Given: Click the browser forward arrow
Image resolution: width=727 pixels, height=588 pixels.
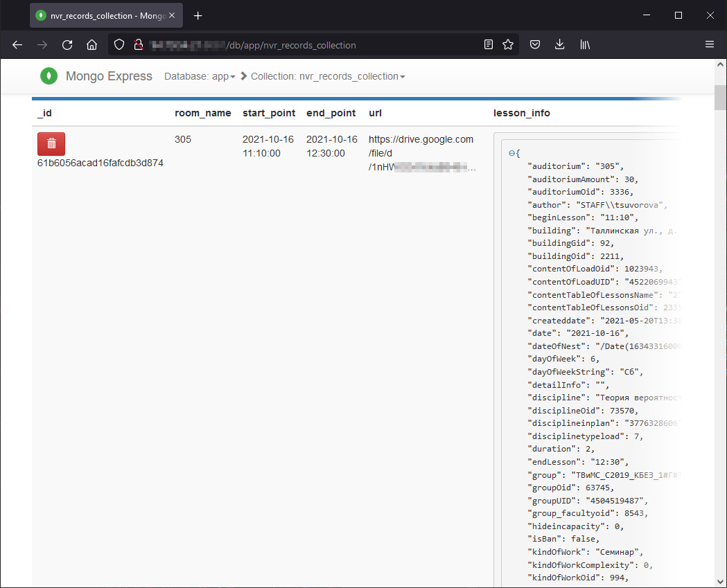Looking at the screenshot, I should coord(42,45).
